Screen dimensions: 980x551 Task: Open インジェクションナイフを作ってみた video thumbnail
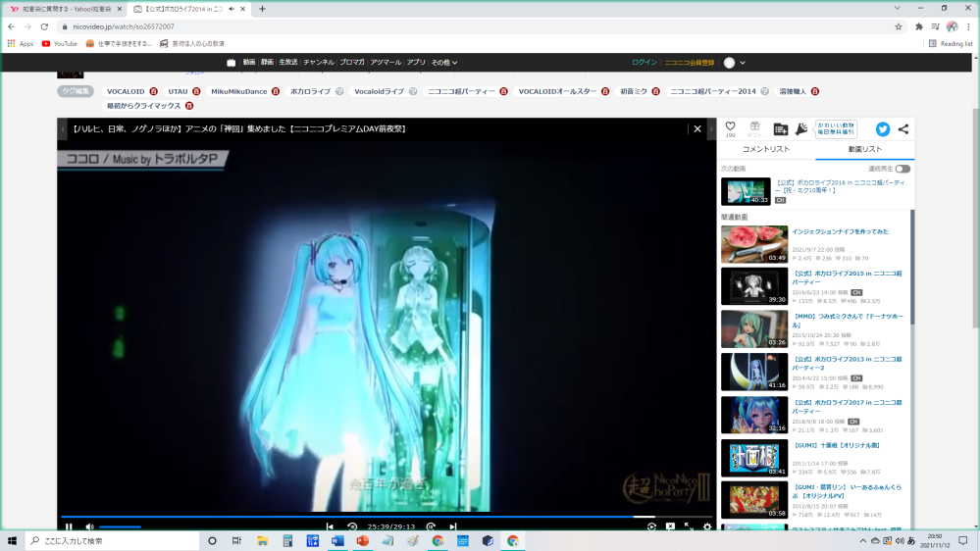tap(754, 244)
